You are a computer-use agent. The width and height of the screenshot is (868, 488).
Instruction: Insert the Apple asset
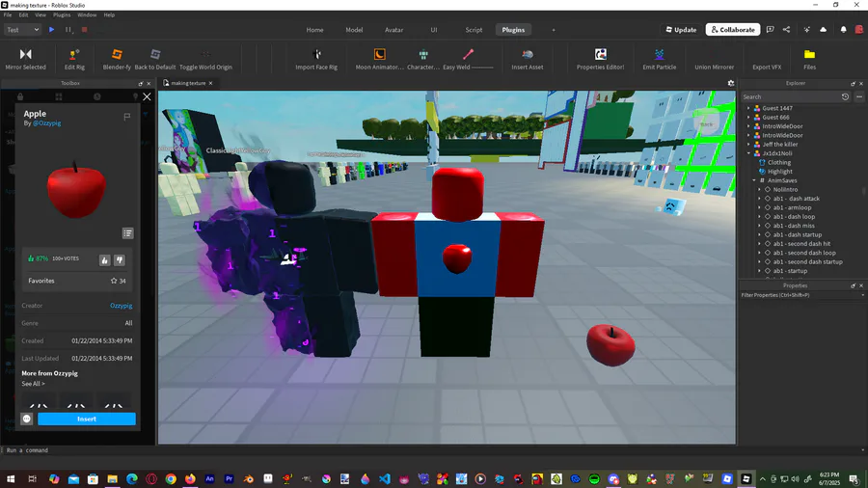(87, 419)
